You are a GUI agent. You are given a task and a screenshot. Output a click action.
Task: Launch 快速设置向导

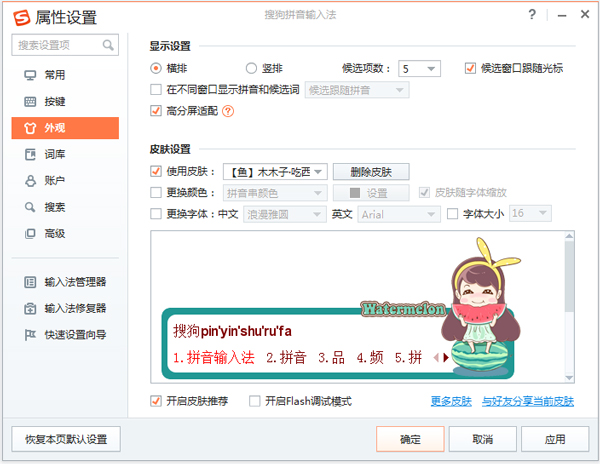pos(65,335)
